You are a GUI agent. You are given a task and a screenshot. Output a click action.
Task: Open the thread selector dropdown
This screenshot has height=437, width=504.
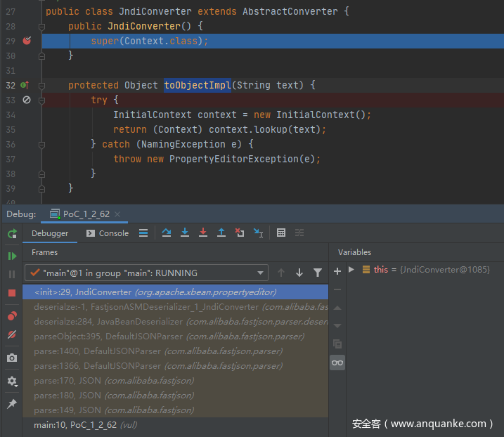point(146,273)
